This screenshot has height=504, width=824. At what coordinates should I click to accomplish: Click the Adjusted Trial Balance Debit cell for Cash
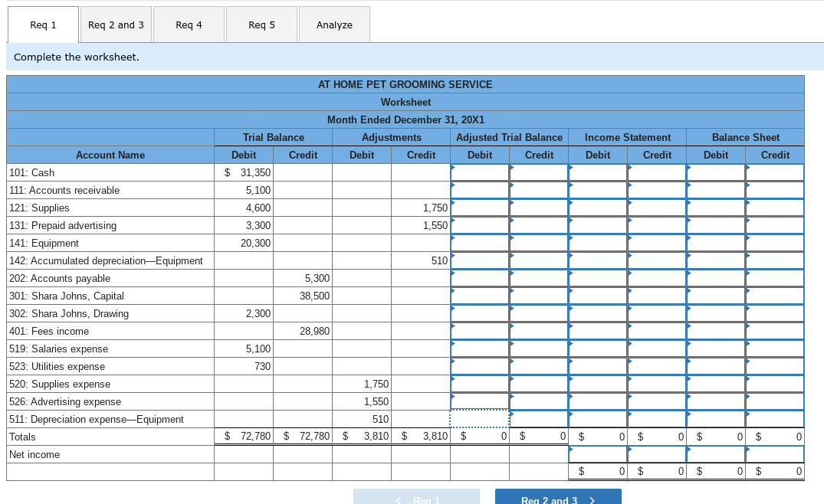pos(479,172)
